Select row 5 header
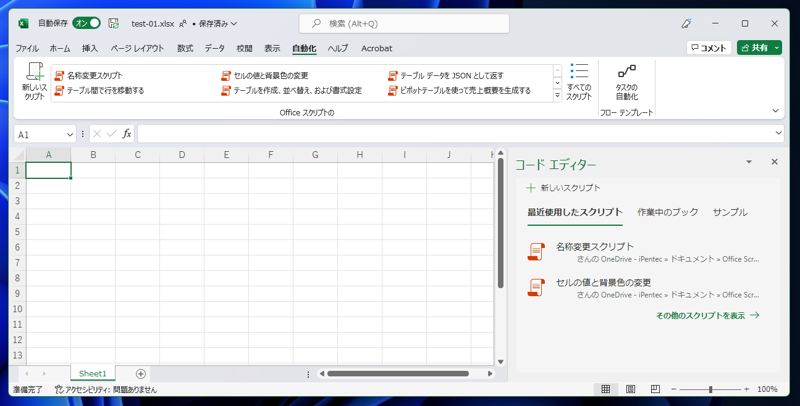This screenshot has width=800, height=406. coord(17,232)
